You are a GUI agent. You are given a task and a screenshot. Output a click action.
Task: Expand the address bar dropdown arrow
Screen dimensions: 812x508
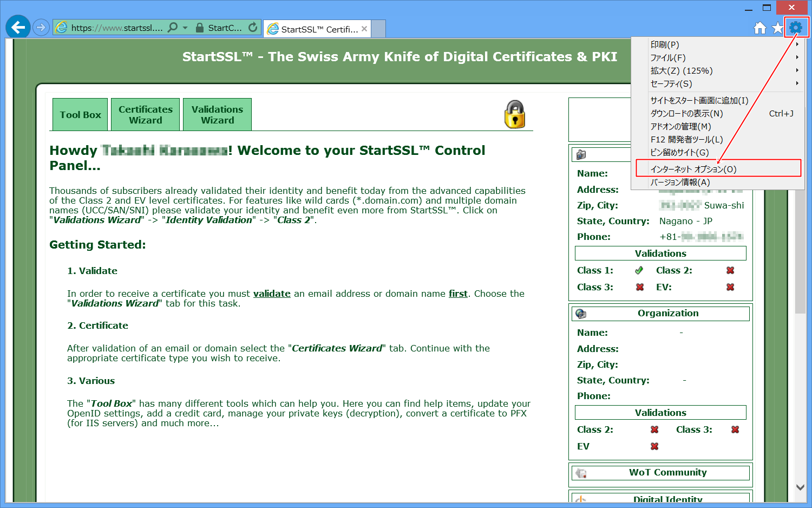pos(185,28)
